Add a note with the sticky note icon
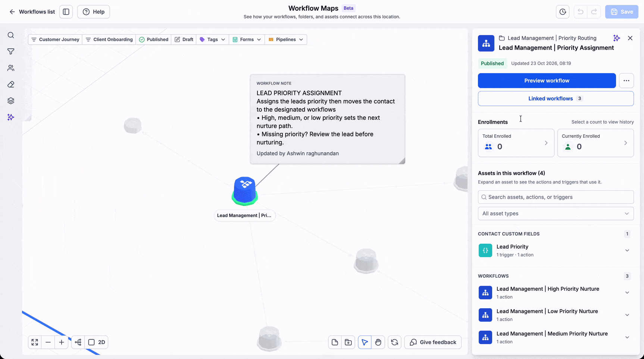 [335, 342]
